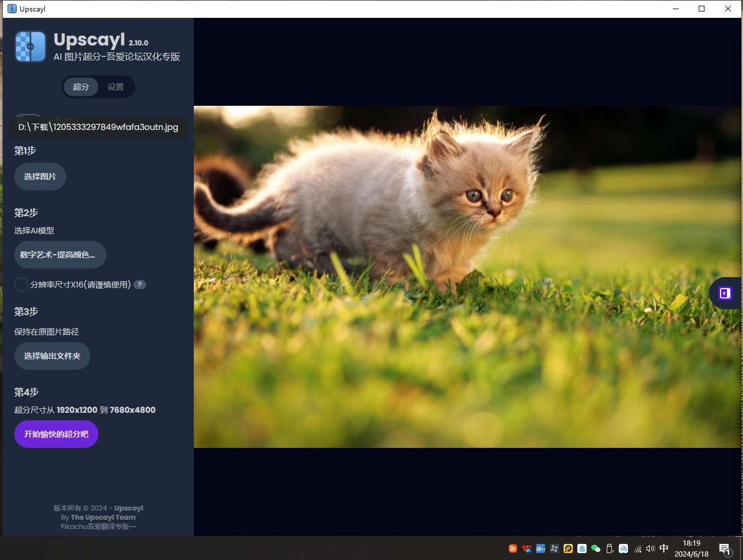Switch to the 超分 tab

[81, 87]
